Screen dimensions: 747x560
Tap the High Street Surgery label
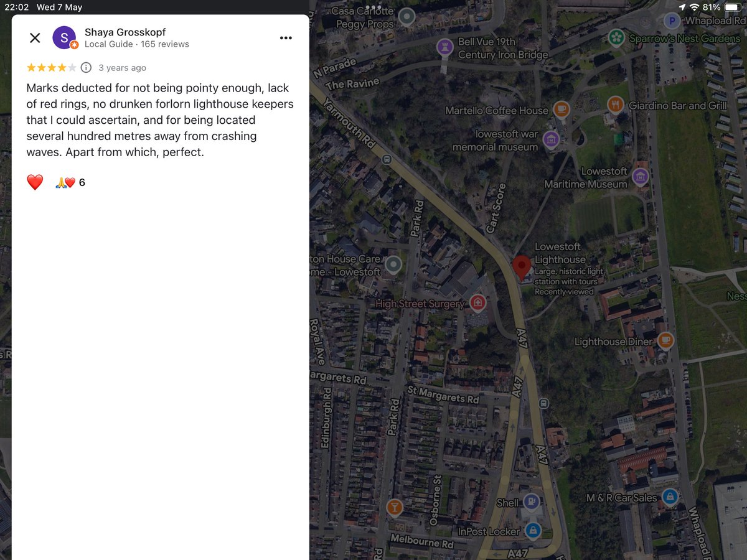pyautogui.click(x=420, y=304)
